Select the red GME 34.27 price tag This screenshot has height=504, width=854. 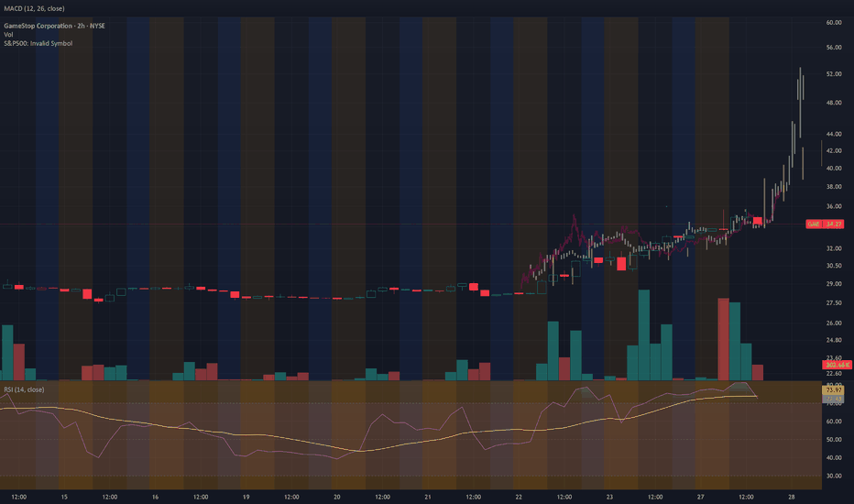pyautogui.click(x=825, y=224)
